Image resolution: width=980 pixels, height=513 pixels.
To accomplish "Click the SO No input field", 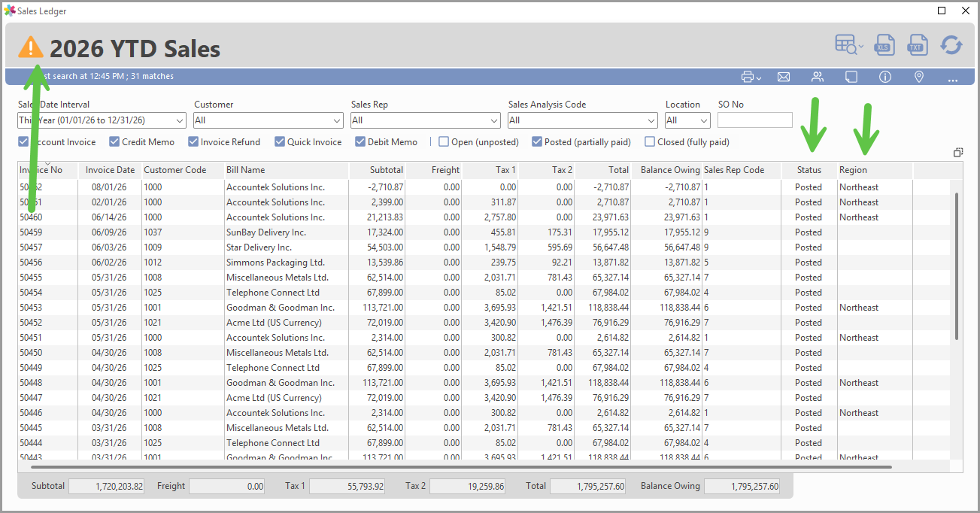I will [755, 120].
